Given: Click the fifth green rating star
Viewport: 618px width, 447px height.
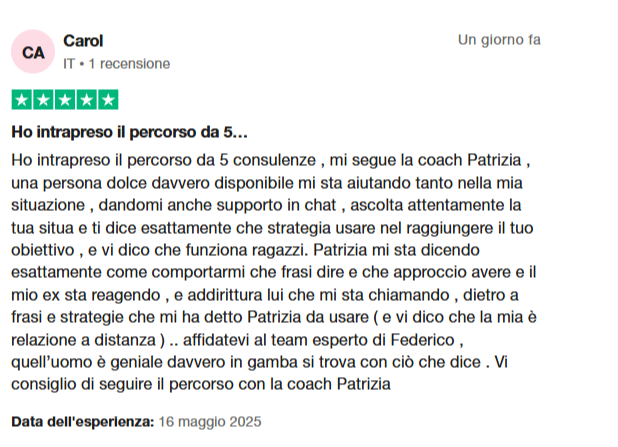Looking at the screenshot, I should (x=108, y=100).
